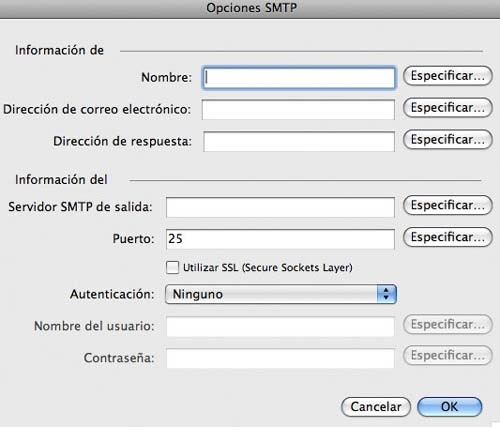This screenshot has height=427, width=500.
Task: Open Especificar next to Puerto
Action: (x=448, y=237)
